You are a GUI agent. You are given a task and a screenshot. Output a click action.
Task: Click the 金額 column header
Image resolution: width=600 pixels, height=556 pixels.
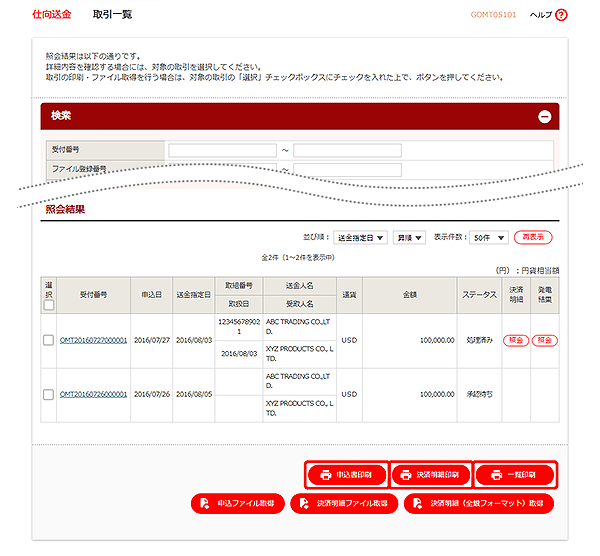[x=409, y=295]
